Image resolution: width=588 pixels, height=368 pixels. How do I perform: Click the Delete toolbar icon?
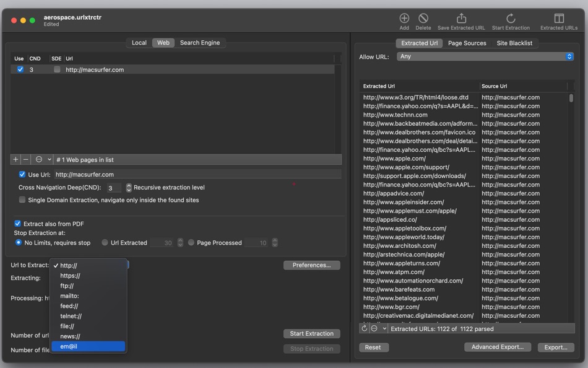click(x=423, y=18)
